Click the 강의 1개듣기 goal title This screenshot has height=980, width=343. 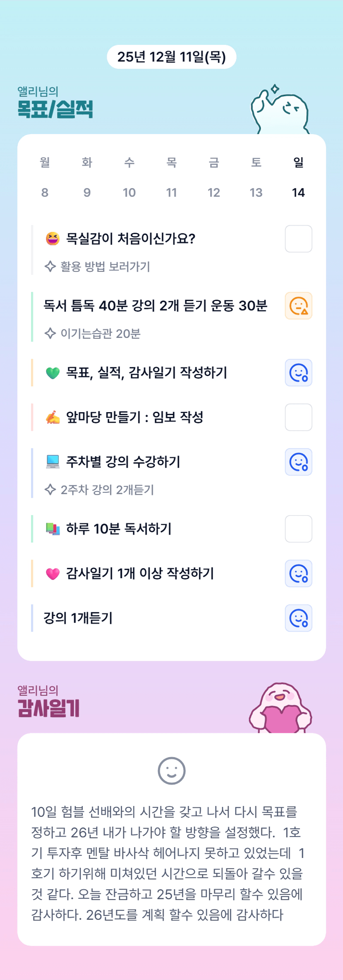click(78, 618)
